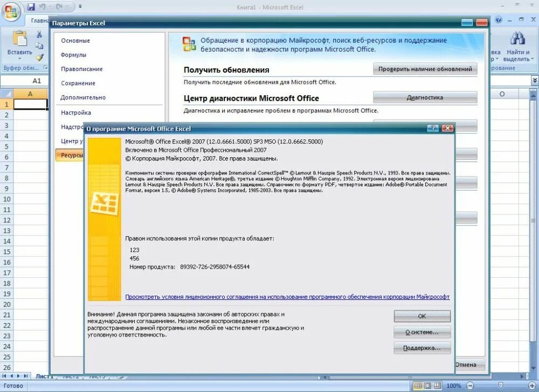Click the zoom slider handle in status bar
Viewport: 539px width, 392px height.
(501, 385)
